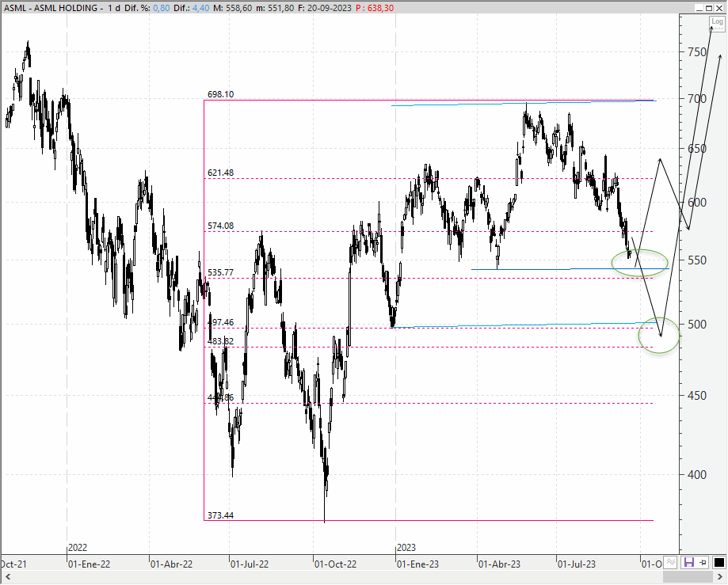The image size is (728, 585).
Task: Click the 01-Jul-23 date axis label
Action: point(577,564)
